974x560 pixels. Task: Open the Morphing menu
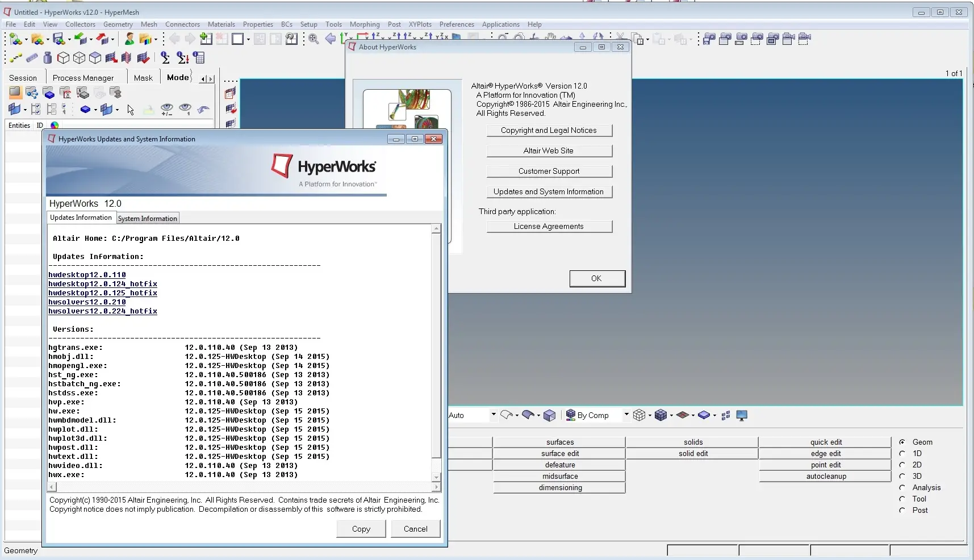pos(364,24)
